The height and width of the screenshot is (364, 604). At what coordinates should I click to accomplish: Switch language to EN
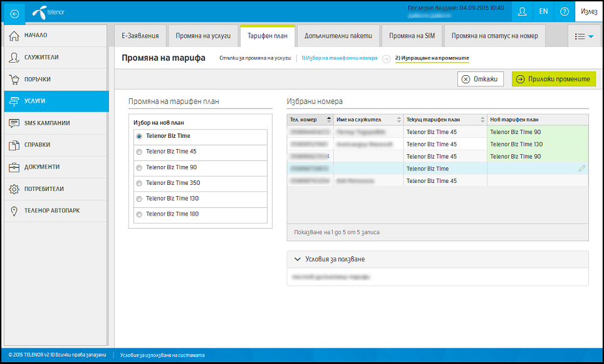tap(543, 11)
